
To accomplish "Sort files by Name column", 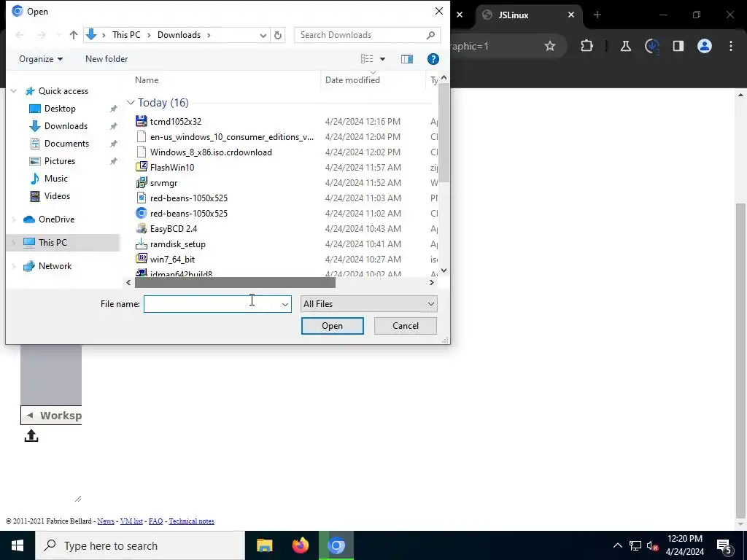I will click(147, 80).
